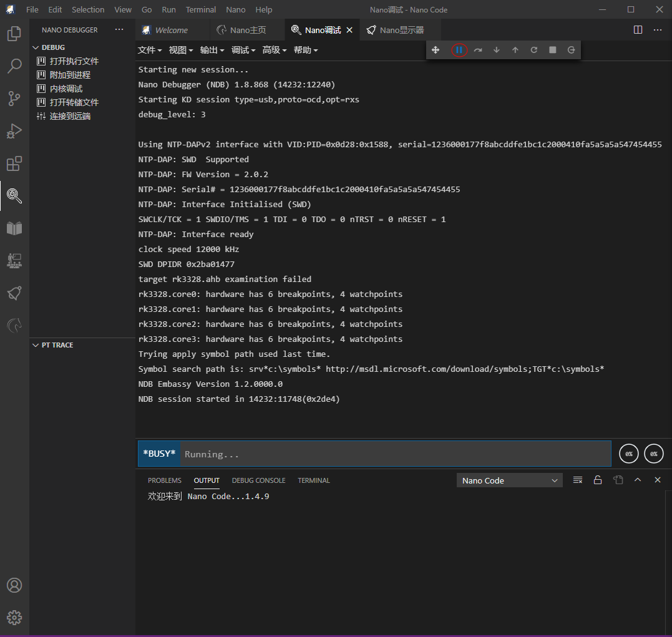Image resolution: width=672 pixels, height=637 pixels.
Task: Pause the running debug session
Action: (x=459, y=50)
